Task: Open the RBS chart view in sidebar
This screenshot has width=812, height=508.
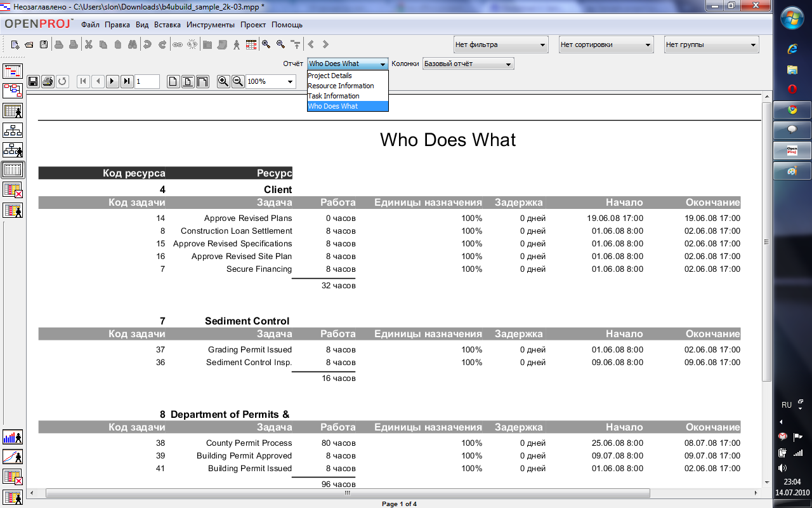Action: pos(13,150)
